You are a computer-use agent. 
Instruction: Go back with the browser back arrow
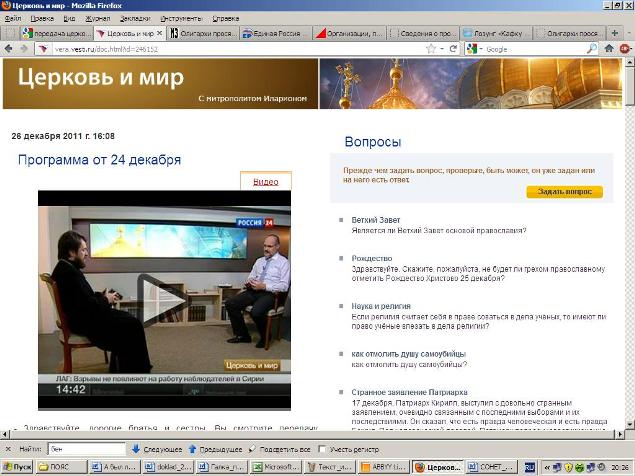[9, 49]
